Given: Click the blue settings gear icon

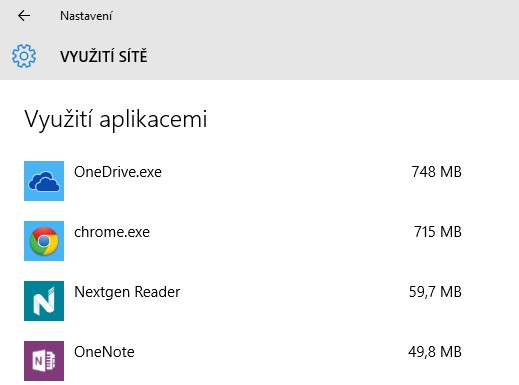Looking at the screenshot, I should pos(24,56).
